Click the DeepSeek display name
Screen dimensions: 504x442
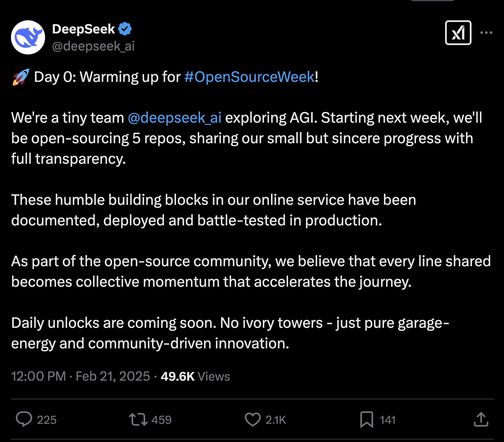point(83,29)
